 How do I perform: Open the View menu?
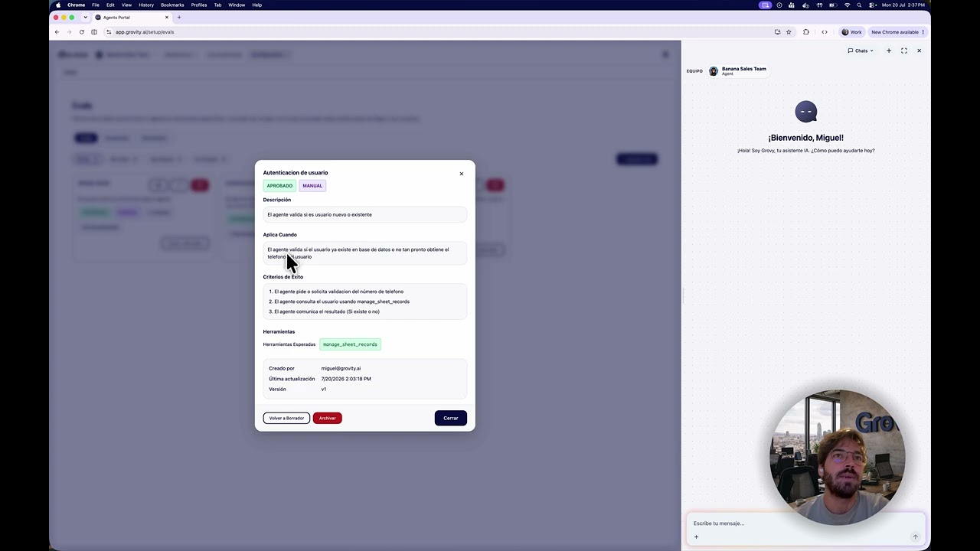(x=126, y=5)
